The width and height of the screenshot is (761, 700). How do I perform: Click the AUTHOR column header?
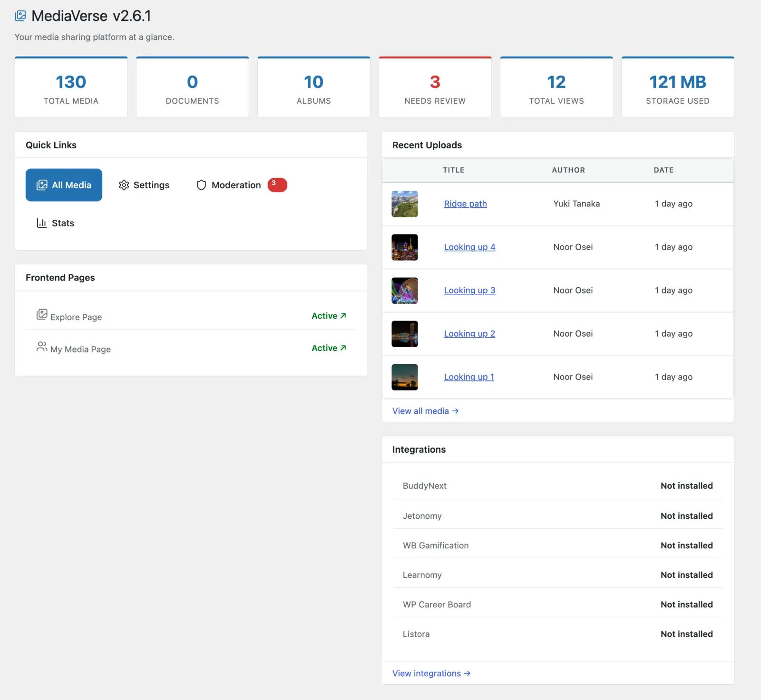click(x=568, y=170)
